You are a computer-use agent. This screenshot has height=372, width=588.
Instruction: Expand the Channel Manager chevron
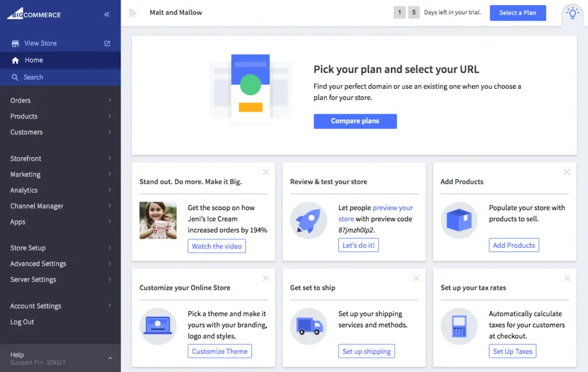pos(110,206)
